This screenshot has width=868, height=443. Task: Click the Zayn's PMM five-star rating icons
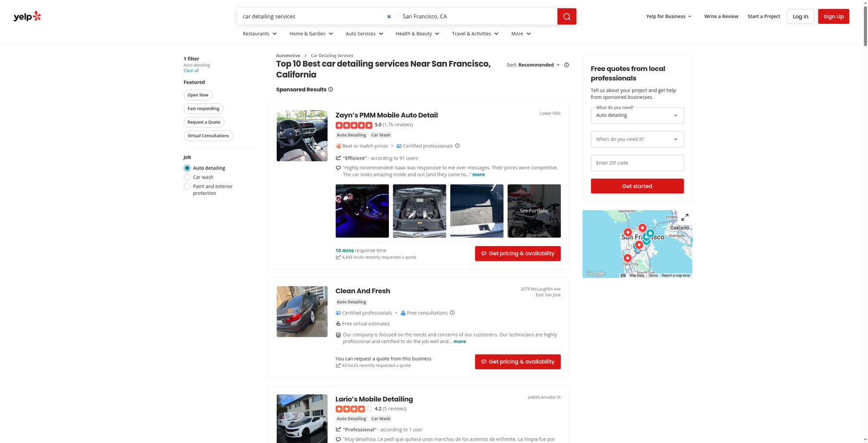(354, 125)
